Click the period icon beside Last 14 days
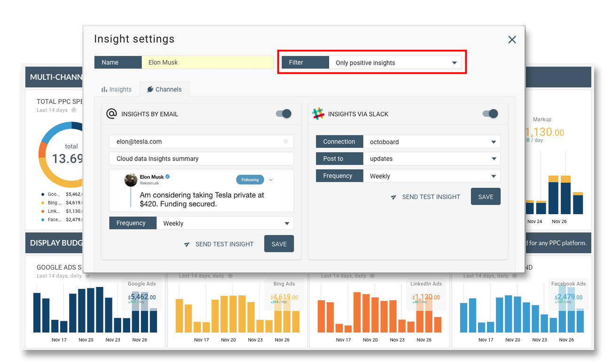Screen dimensions: 611x364 (74, 110)
